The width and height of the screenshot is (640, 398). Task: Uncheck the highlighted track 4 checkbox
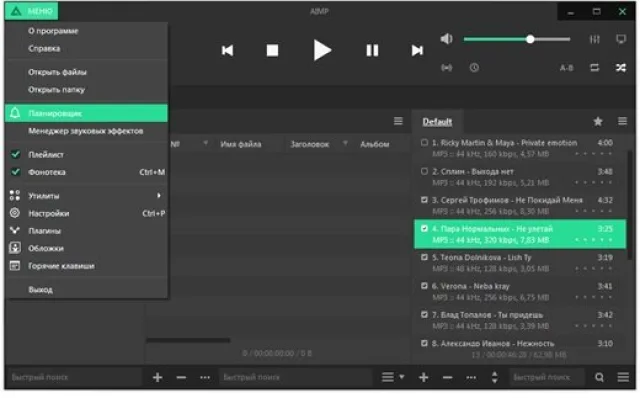(x=424, y=229)
